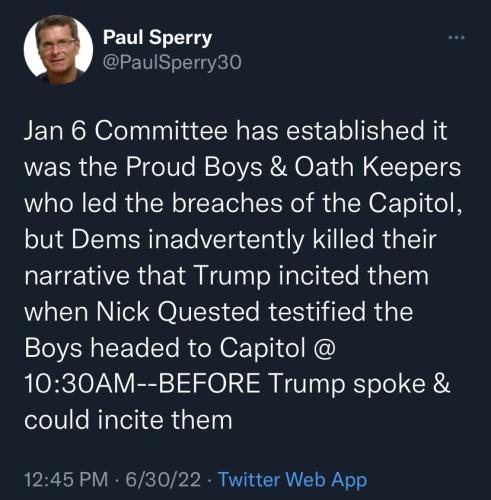Screen dimensions: 491x500
Task: Click the line starting "Jan 6 Committee"
Action: coord(236,130)
